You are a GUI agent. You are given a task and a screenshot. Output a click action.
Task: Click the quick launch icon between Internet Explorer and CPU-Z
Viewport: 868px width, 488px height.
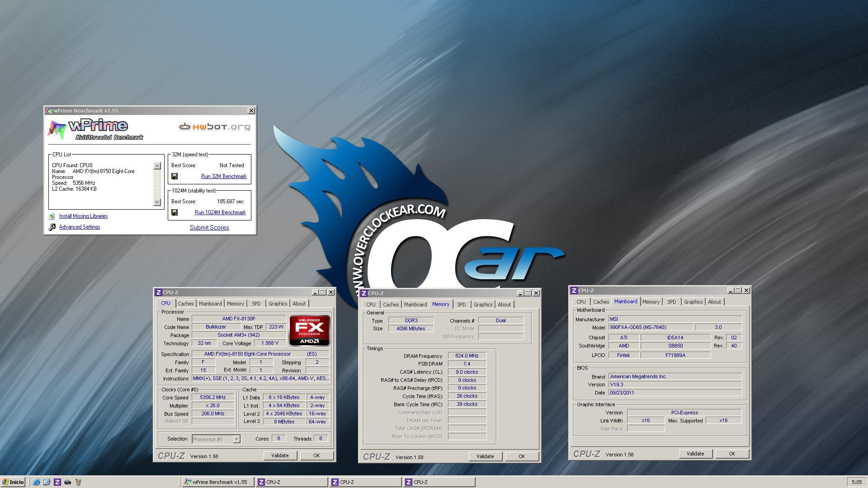(x=47, y=482)
